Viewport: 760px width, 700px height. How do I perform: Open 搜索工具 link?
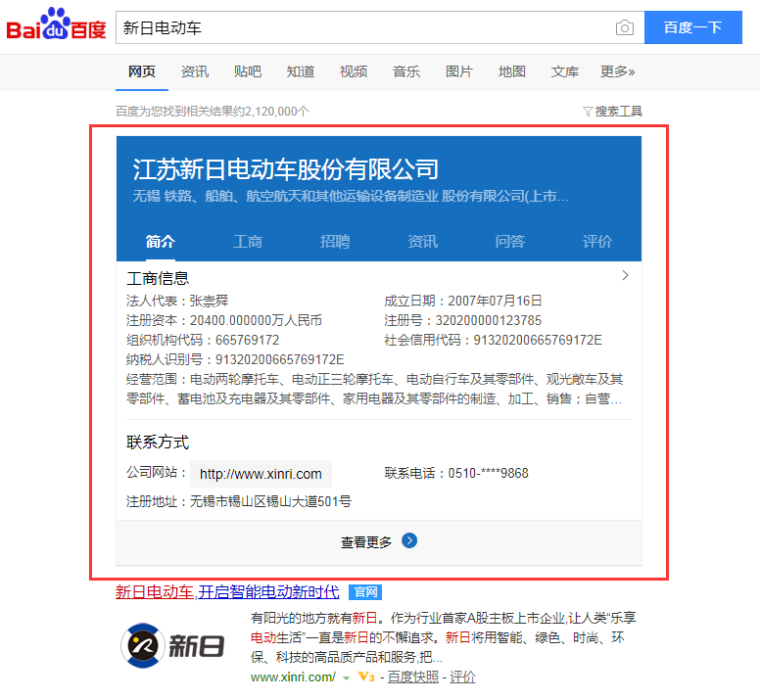pos(618,112)
